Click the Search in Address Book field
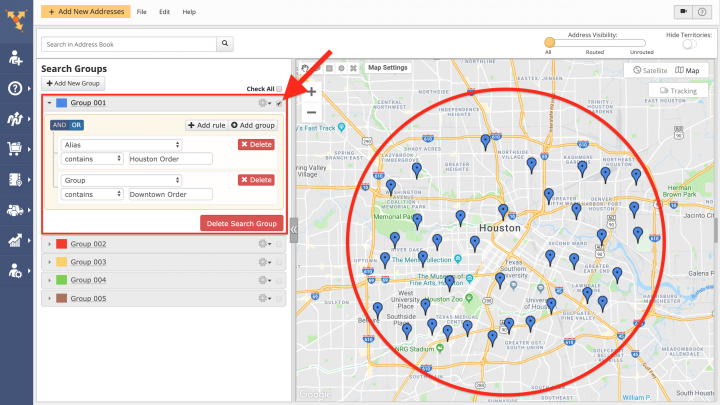720x405 pixels. 129,44
